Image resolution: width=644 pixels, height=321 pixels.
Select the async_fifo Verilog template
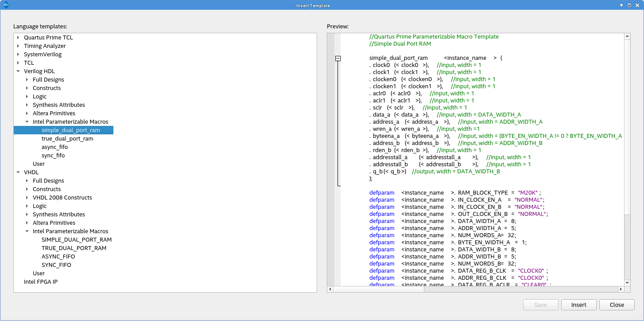coord(55,147)
